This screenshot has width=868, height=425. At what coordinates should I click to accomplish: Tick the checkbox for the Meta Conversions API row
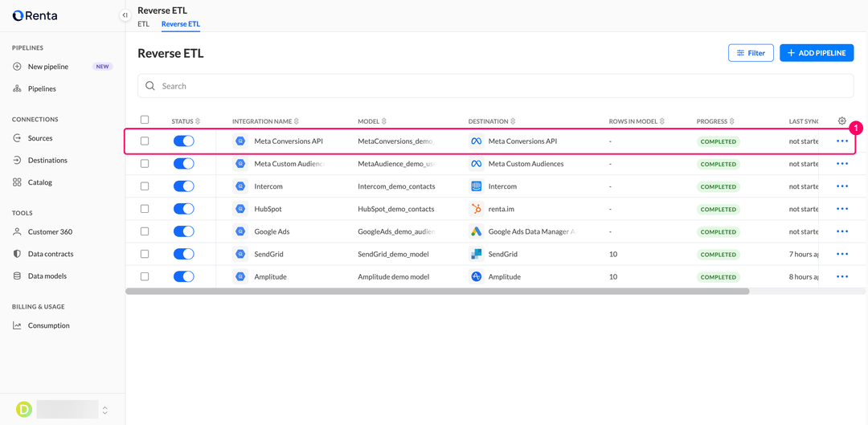coord(145,141)
